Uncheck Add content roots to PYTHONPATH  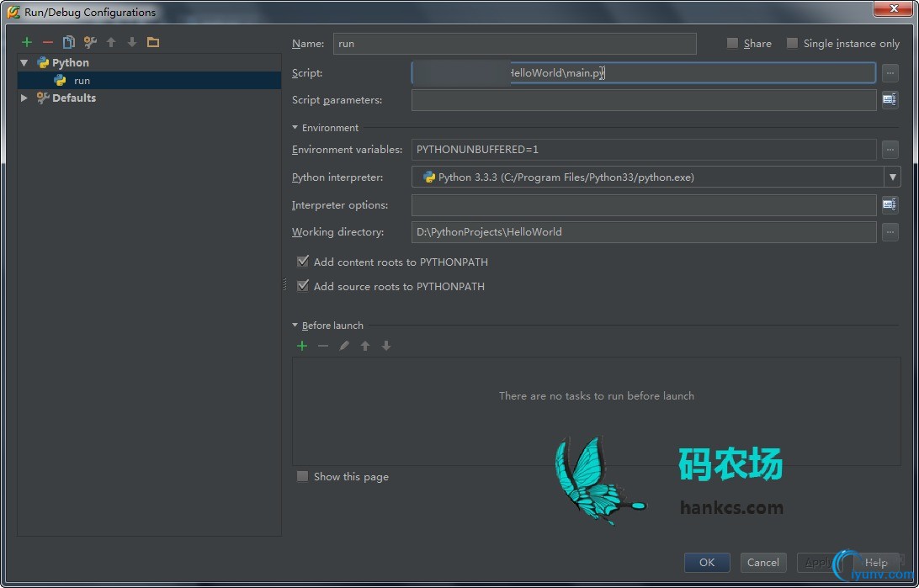click(302, 262)
